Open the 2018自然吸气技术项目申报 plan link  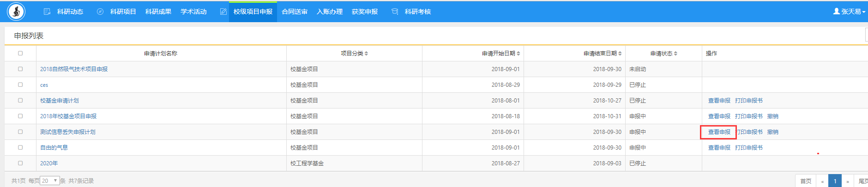point(74,69)
